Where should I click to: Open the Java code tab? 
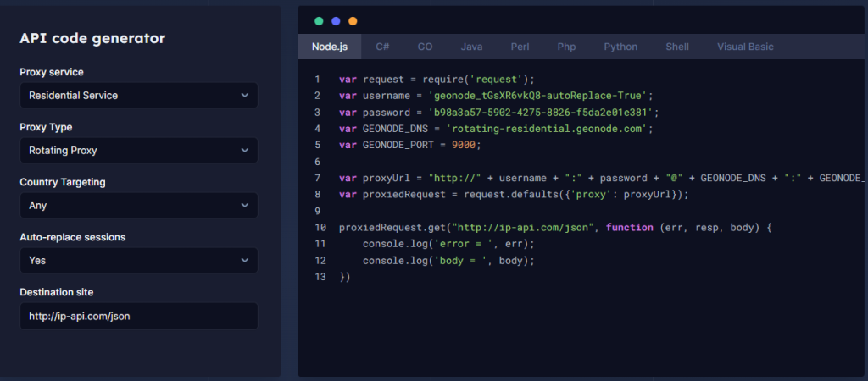pyautogui.click(x=471, y=47)
